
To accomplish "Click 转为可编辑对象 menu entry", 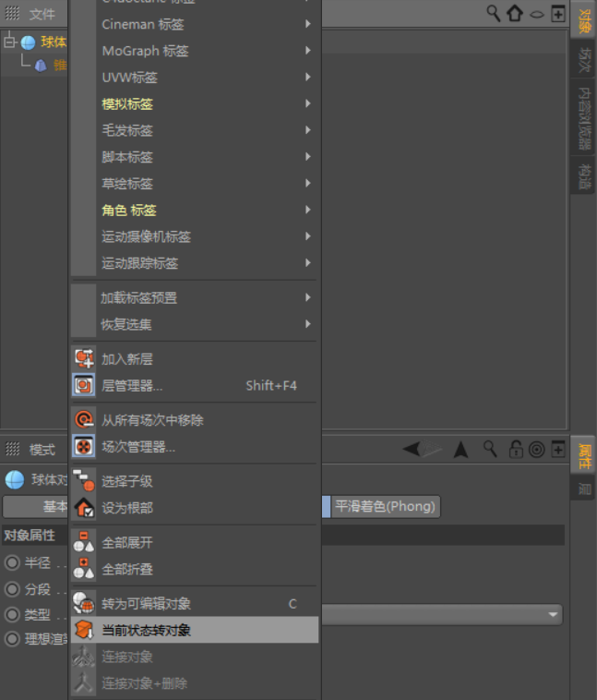I will coord(146,604).
